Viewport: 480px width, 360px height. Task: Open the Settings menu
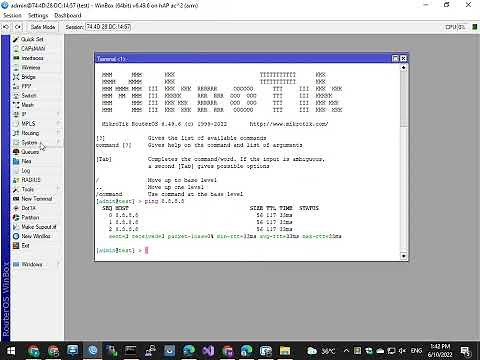click(x=38, y=15)
